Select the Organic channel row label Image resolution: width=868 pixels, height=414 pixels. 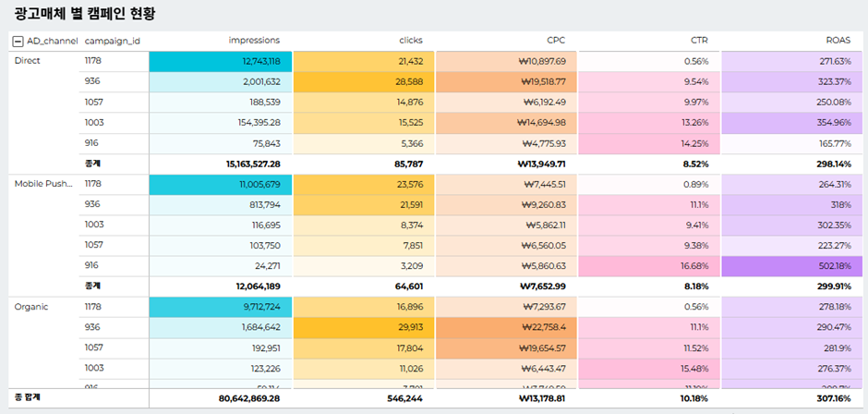tap(31, 307)
